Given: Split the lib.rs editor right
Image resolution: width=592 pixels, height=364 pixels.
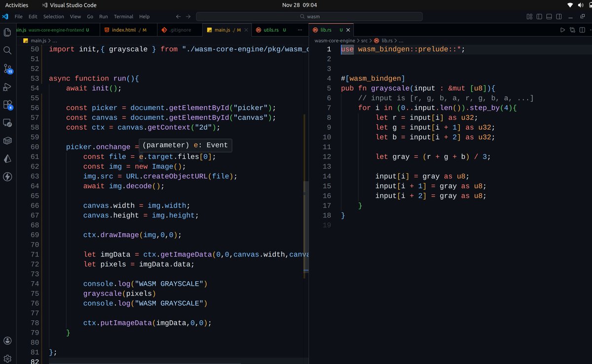Looking at the screenshot, I should [x=582, y=30].
